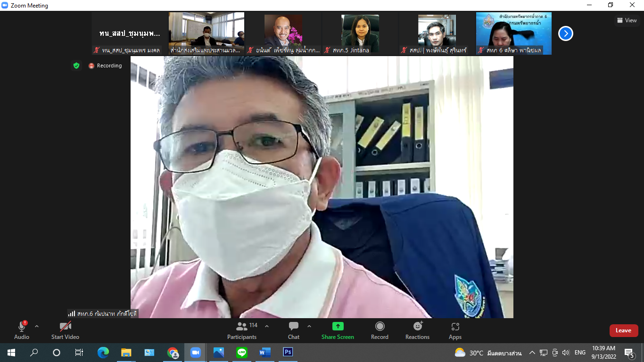The height and width of the screenshot is (362, 644).
Task: Select the สทภ.5 Jintana video thumbnail
Action: 360,33
